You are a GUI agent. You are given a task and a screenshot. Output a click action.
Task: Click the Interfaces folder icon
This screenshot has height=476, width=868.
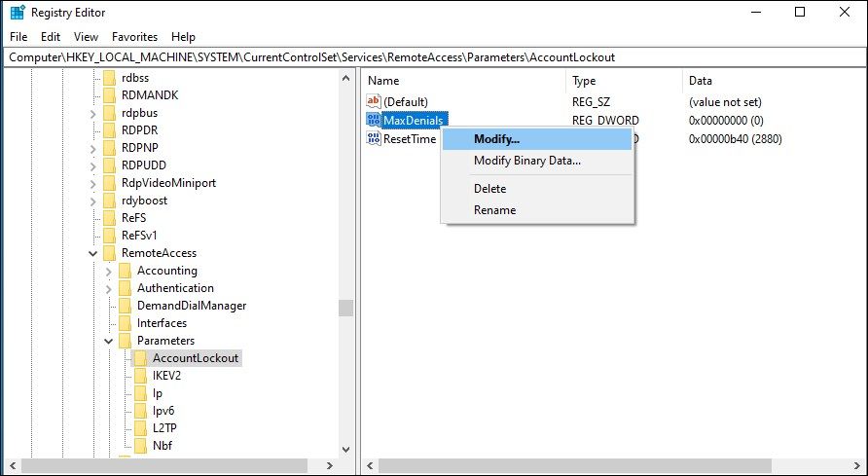[x=125, y=322]
